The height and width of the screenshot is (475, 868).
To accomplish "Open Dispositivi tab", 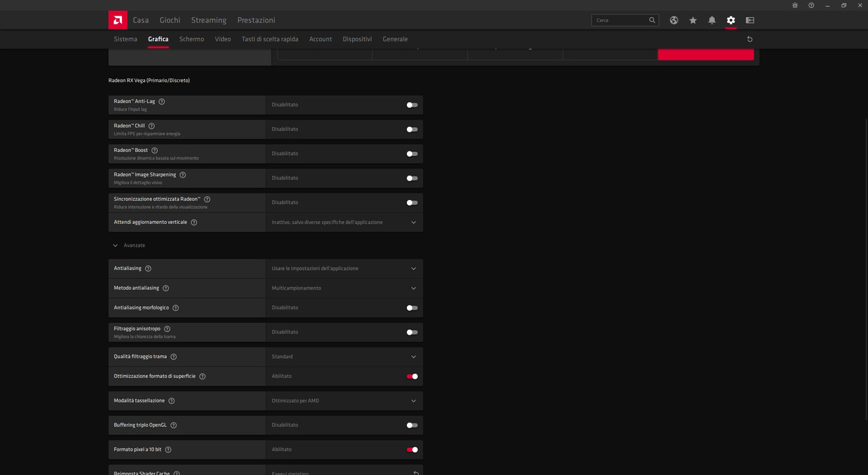I will pyautogui.click(x=357, y=39).
